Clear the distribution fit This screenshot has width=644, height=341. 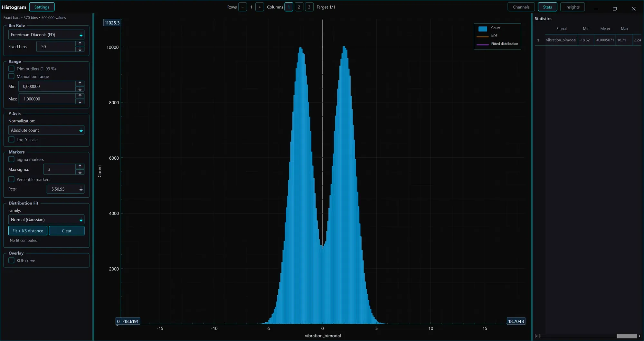point(67,231)
